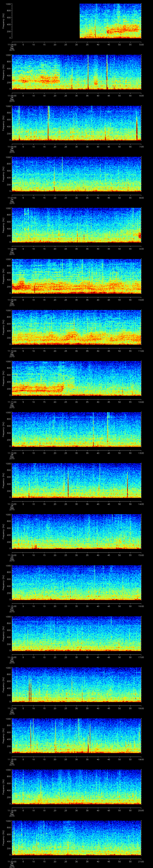Viewport: 153px width, 868px height.
Task: Click the spectrogram panel starting at 11:17:00
Action: click(77, 685)
